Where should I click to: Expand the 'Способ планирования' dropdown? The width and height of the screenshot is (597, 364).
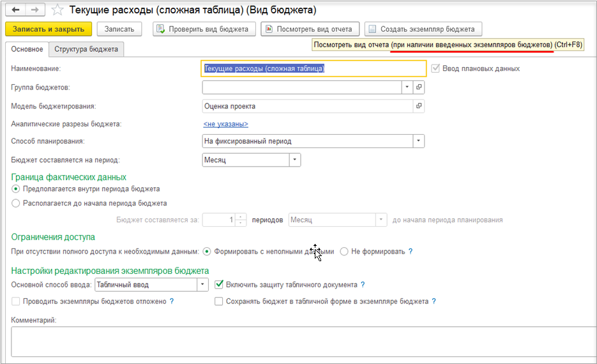click(419, 141)
